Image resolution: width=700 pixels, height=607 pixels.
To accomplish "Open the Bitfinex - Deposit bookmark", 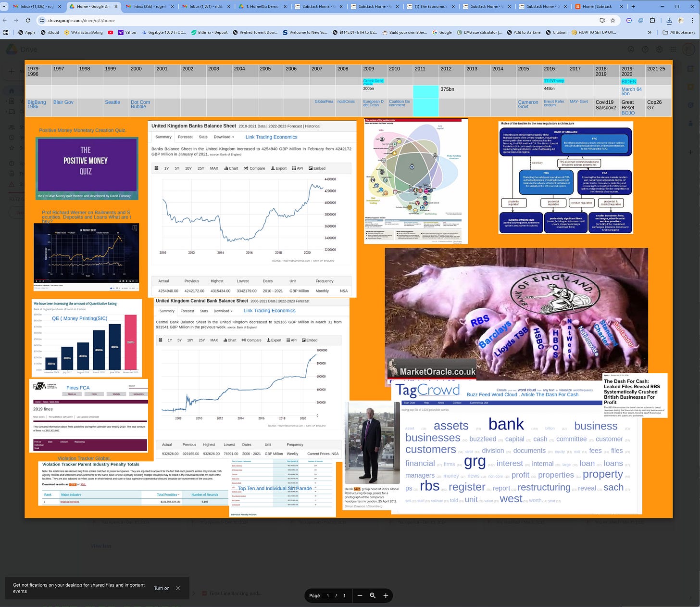I will tap(209, 32).
